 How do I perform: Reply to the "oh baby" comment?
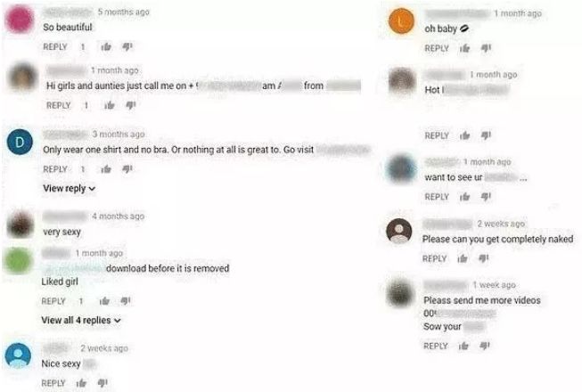click(x=437, y=48)
